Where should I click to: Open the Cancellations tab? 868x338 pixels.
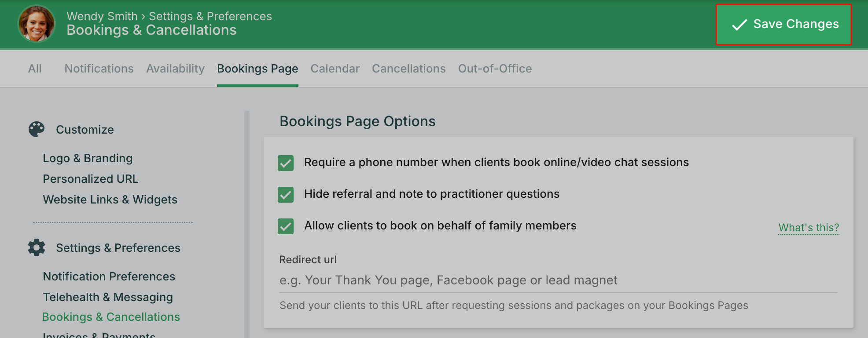coord(408,69)
